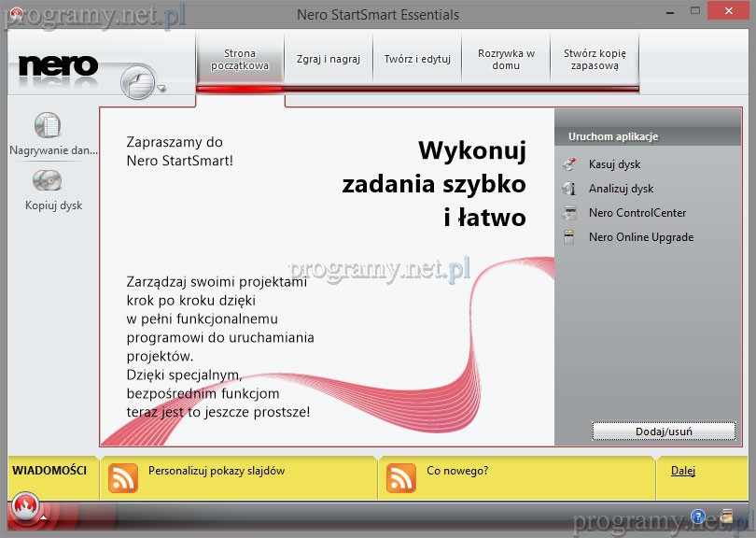This screenshot has width=756, height=538.
Task: Follow the Dalej link in news bar
Action: pyautogui.click(x=683, y=471)
